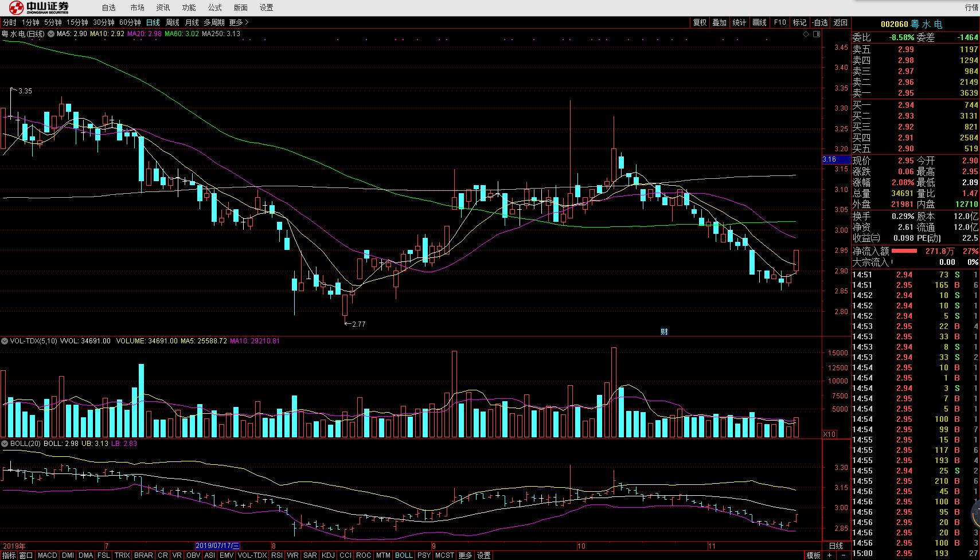Switch indicator to VOL-TDX
980x560 pixels.
252,555
